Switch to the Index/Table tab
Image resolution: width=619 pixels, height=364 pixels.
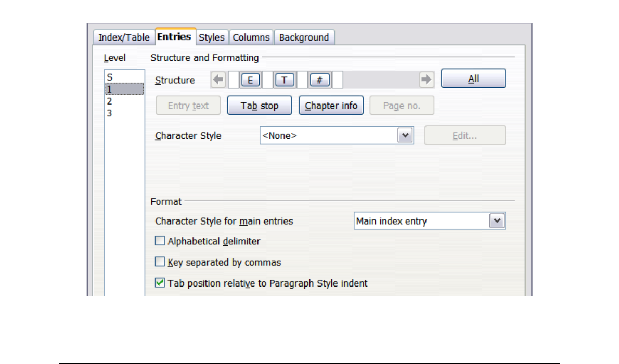click(x=124, y=37)
